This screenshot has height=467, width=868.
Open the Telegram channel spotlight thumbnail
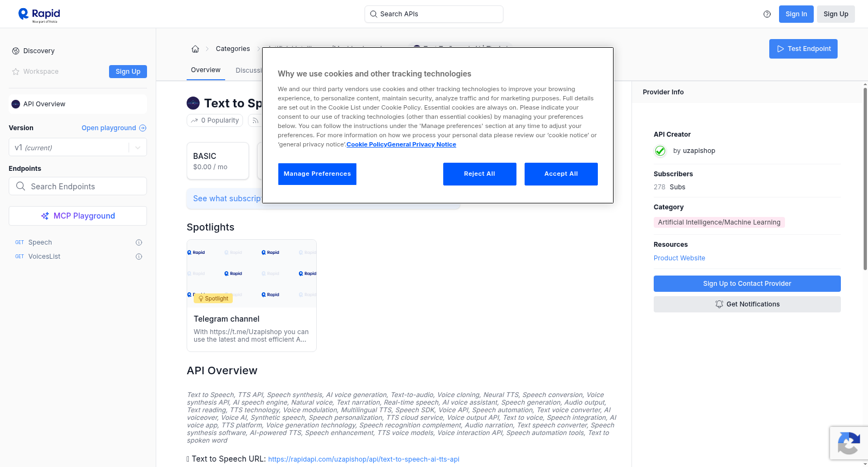tap(252, 273)
